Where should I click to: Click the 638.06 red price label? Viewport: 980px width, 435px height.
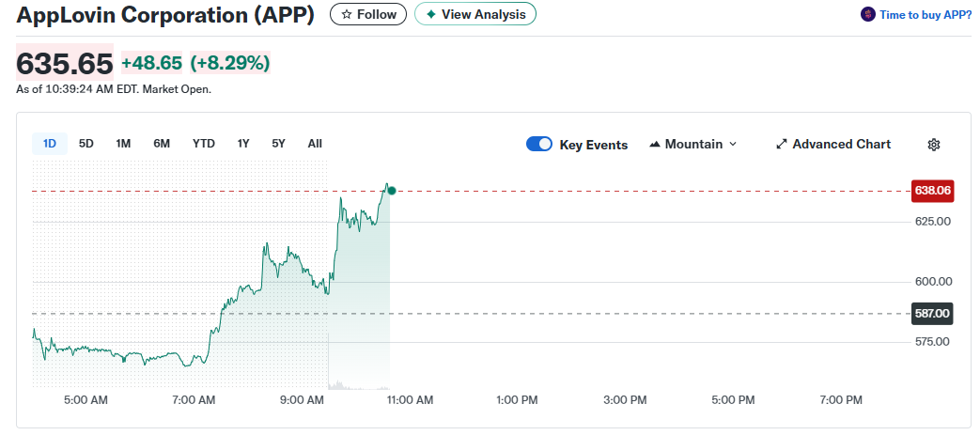932,191
